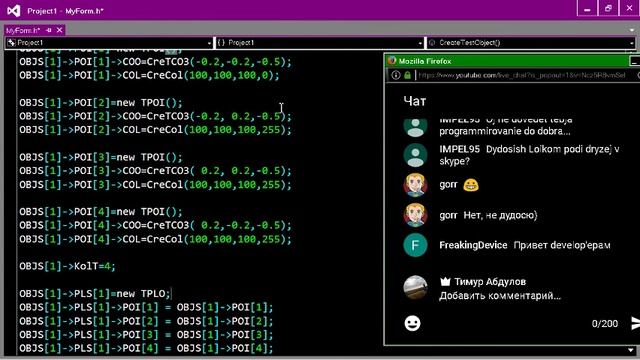
Task: Click the site info icon in Firefox
Action: [x=396, y=75]
